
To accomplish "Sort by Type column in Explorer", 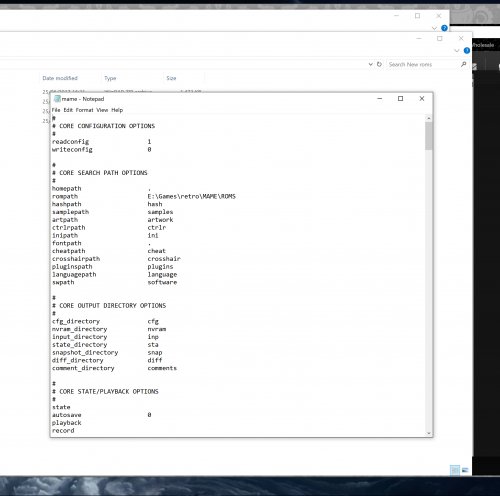I will click(110, 78).
